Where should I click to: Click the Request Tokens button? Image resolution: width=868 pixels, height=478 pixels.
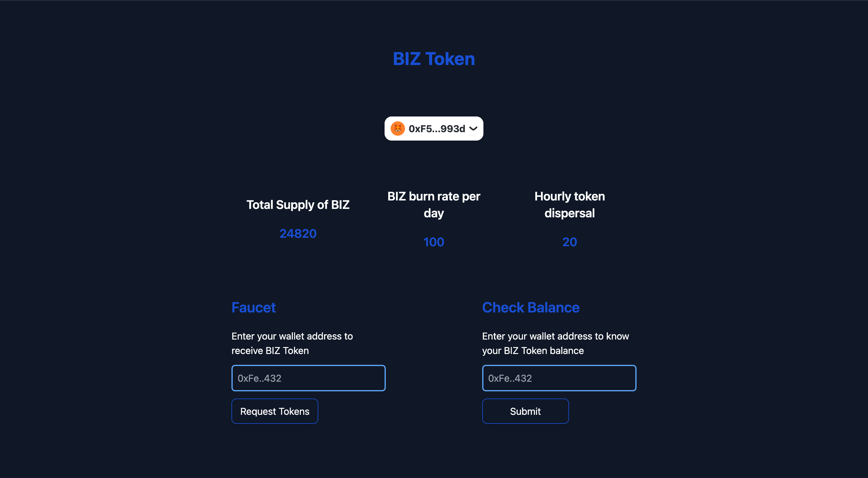[x=275, y=411]
